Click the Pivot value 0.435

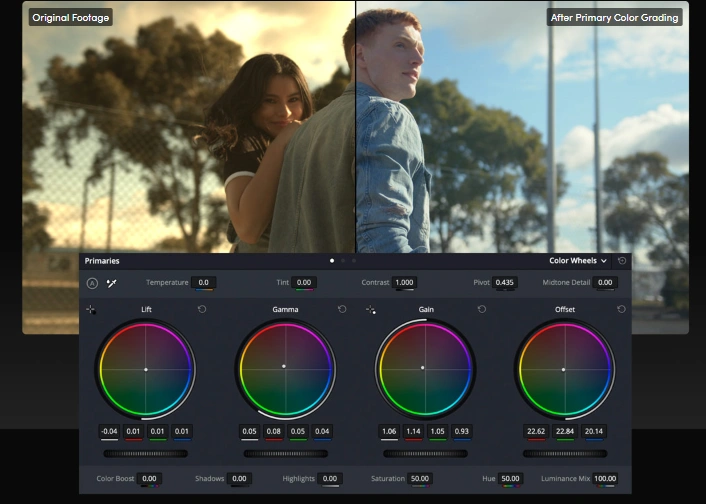click(505, 282)
